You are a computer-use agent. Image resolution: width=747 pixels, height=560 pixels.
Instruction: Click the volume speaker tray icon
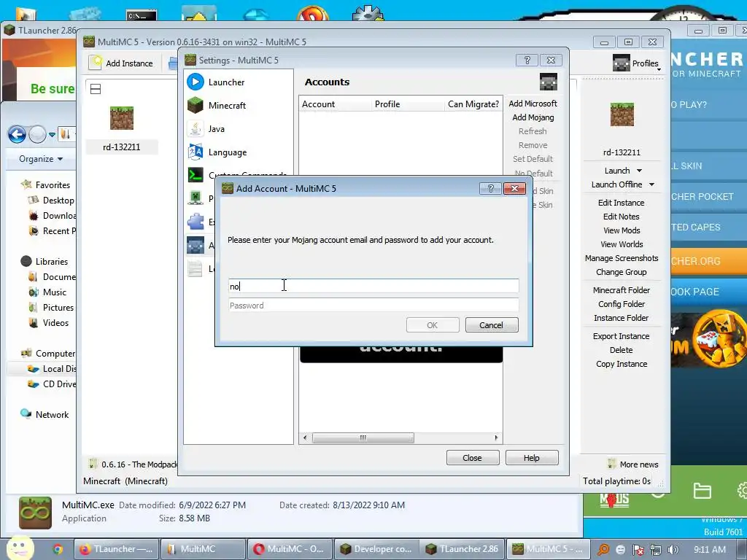(673, 550)
